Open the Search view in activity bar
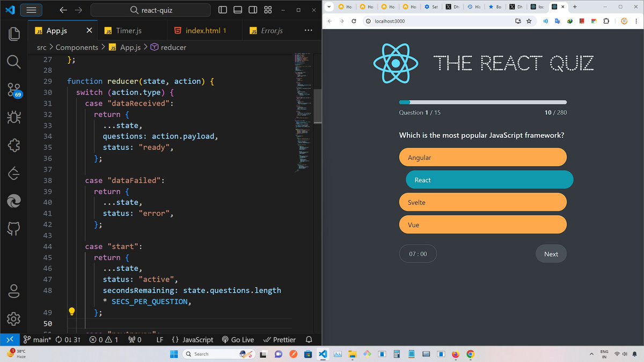 click(14, 62)
